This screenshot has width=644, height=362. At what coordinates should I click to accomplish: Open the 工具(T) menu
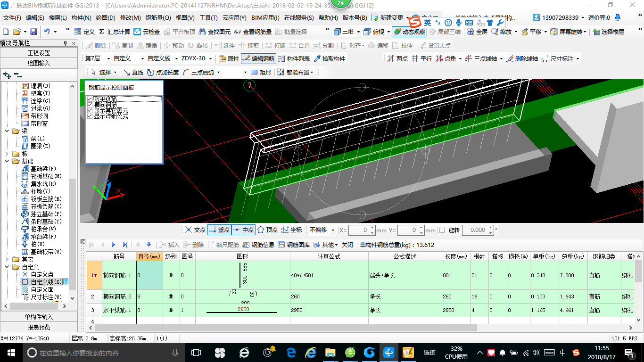click(208, 18)
